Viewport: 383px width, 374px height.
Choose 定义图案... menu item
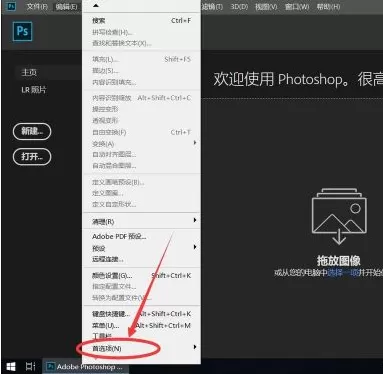tap(141, 193)
